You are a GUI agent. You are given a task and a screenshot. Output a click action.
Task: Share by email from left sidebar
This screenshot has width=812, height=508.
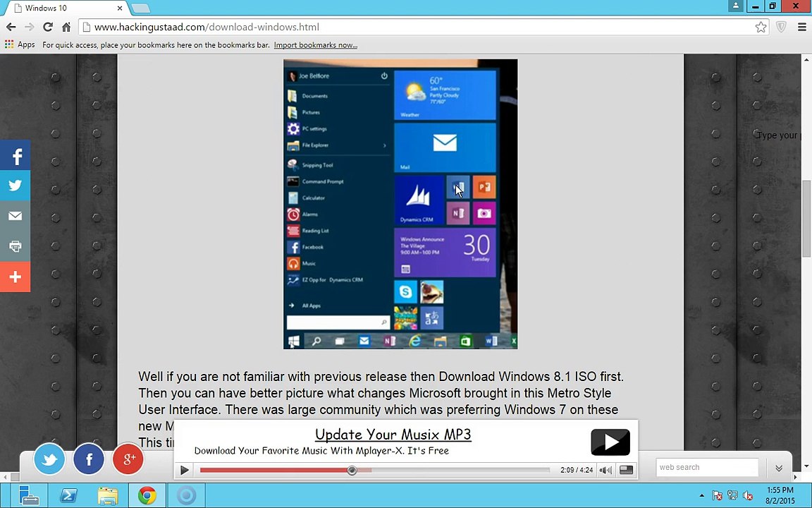(15, 216)
